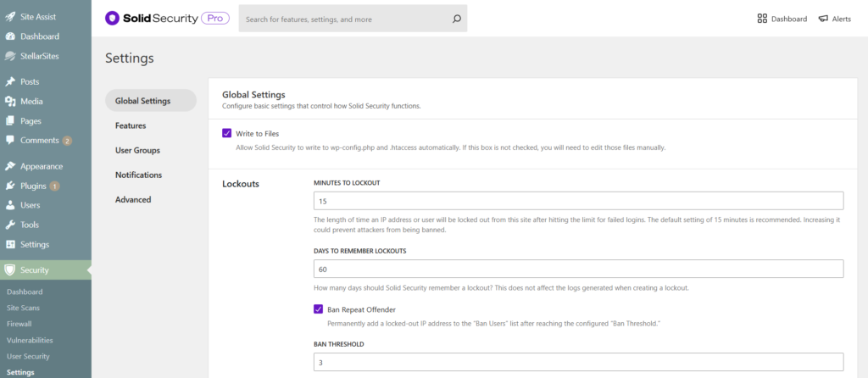This screenshot has width=868, height=378.
Task: Click the Minutes to Lockout field
Action: point(578,201)
